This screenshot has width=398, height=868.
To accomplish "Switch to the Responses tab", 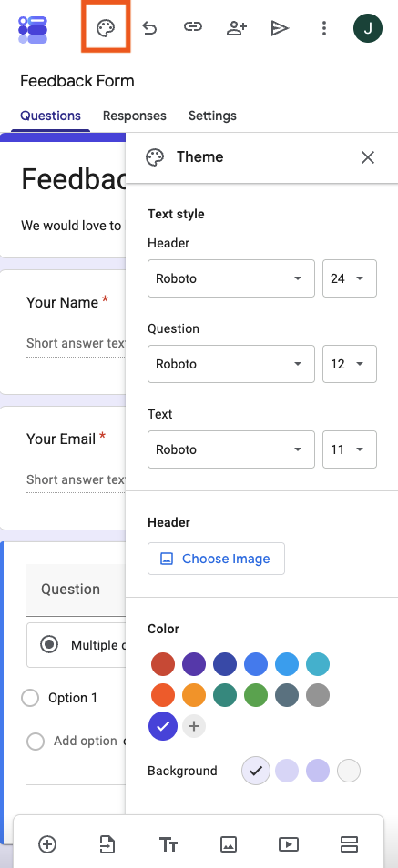I will (x=135, y=116).
